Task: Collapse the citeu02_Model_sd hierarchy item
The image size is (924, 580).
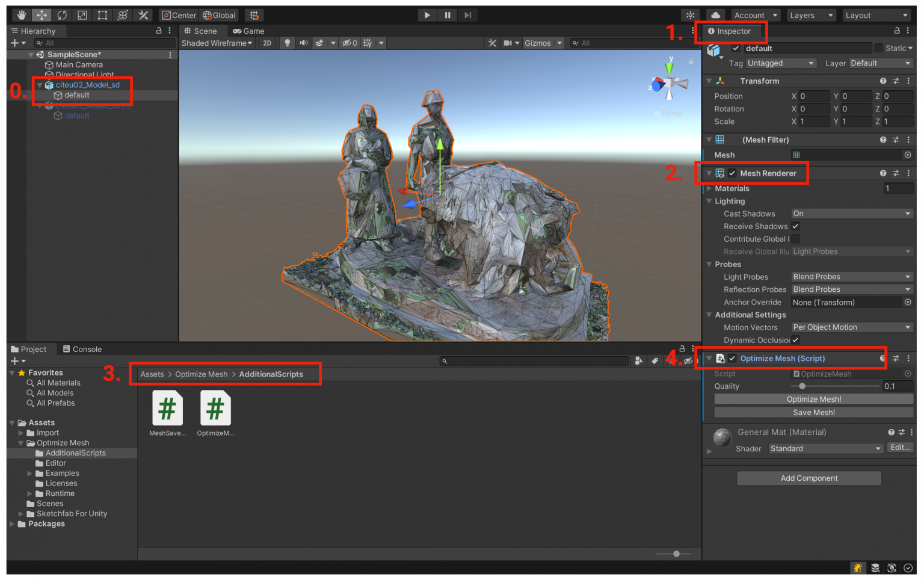Action: [39, 85]
